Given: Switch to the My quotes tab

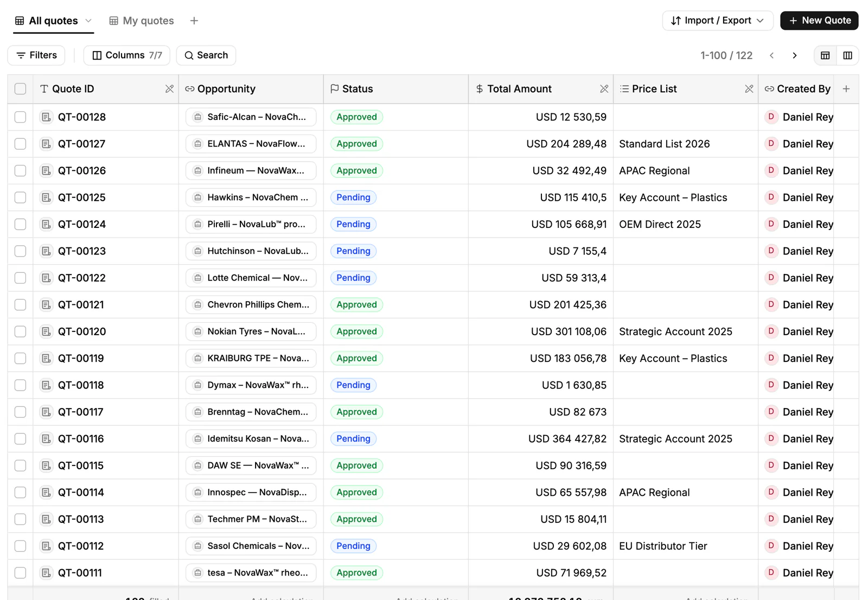Looking at the screenshot, I should coord(142,21).
